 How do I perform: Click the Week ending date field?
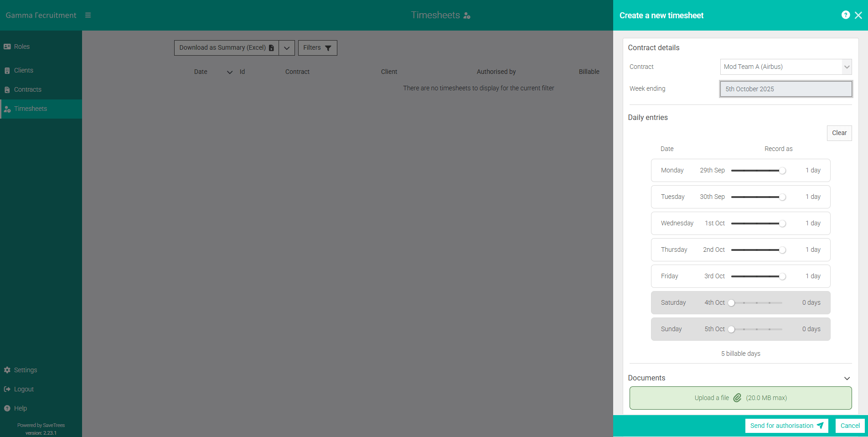(785, 89)
